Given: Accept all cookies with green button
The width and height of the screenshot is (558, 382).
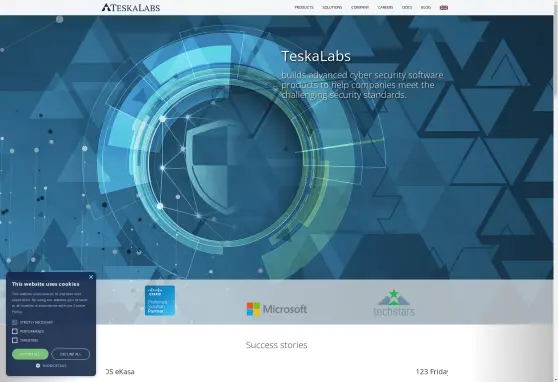Looking at the screenshot, I should tap(30, 354).
